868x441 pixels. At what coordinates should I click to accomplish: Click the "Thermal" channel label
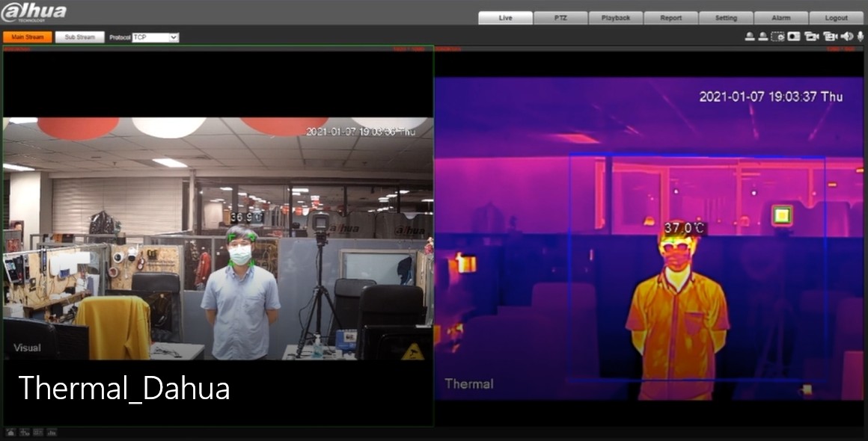pos(469,383)
